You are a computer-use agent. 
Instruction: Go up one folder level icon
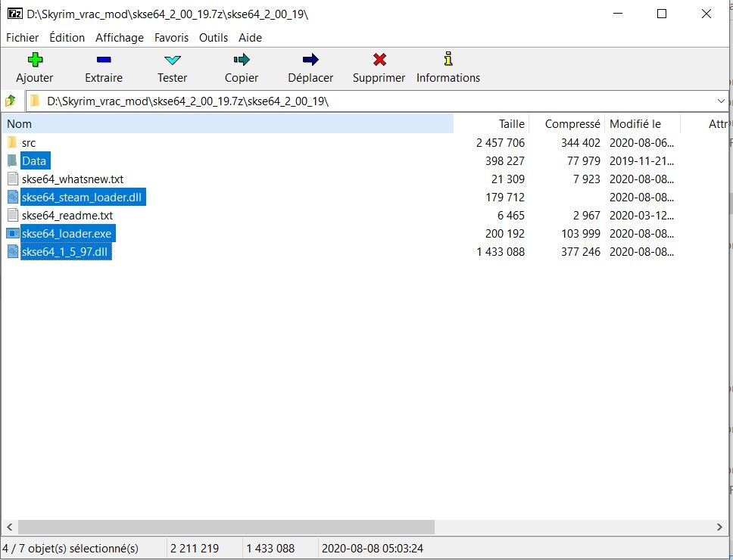[x=11, y=101]
